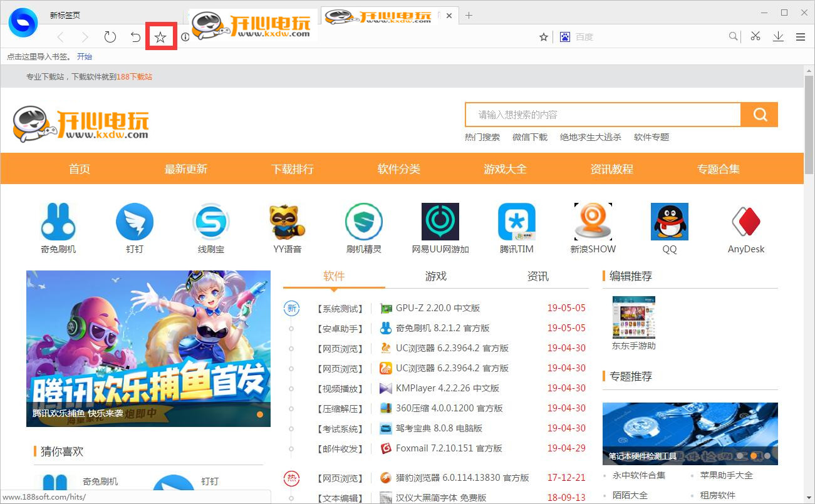Select the 网易UU网游加速 icon
This screenshot has width=815, height=504.
pyautogui.click(x=440, y=221)
